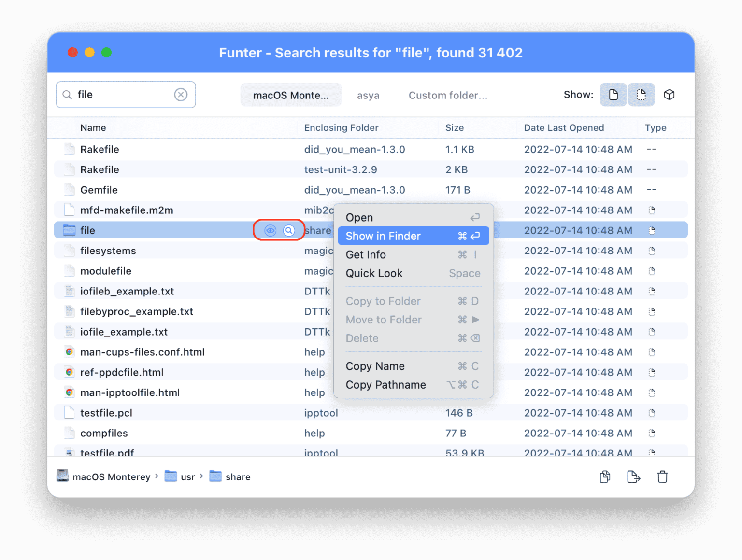Preview 'file' using the eye icon
742x560 pixels.
(x=270, y=230)
